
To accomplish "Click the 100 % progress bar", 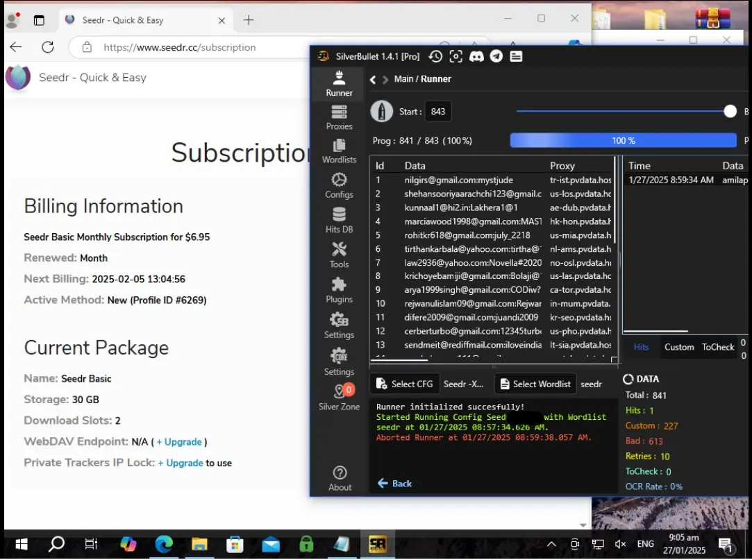I will (x=623, y=141).
